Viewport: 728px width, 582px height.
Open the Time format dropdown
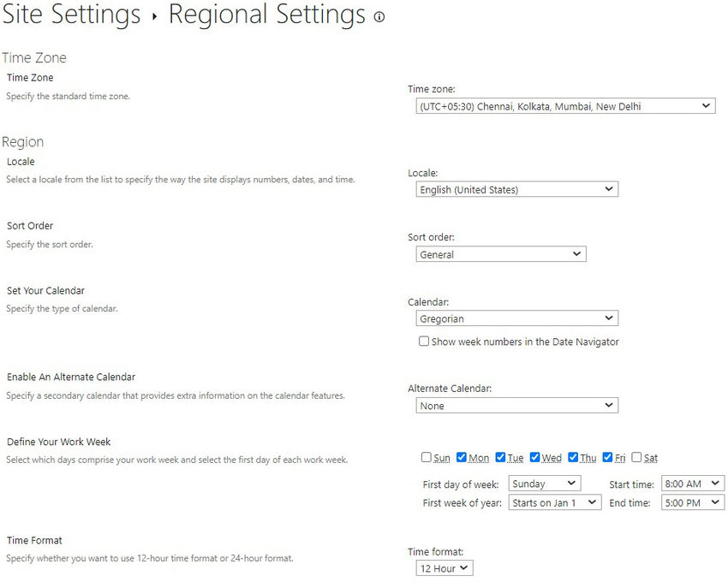tap(444, 567)
